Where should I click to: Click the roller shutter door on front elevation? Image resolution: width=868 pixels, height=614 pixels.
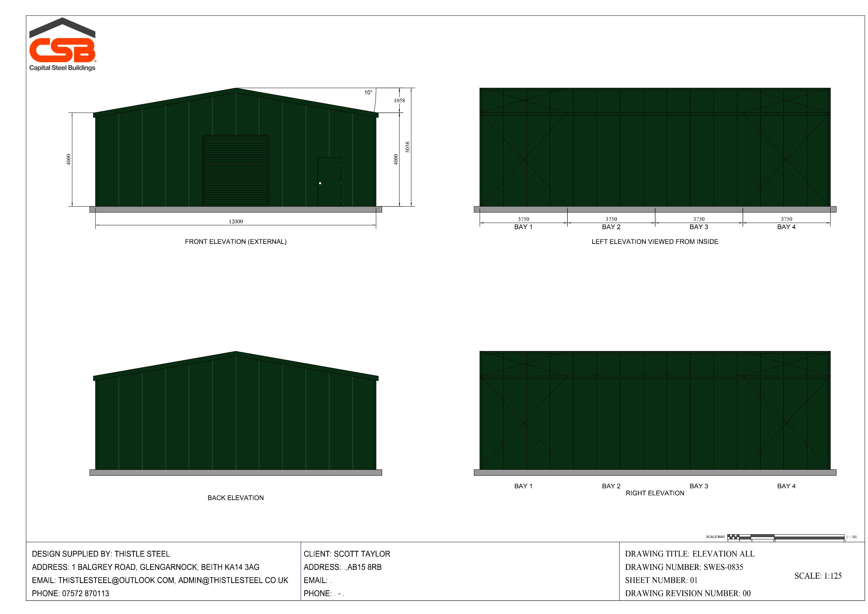click(x=236, y=171)
